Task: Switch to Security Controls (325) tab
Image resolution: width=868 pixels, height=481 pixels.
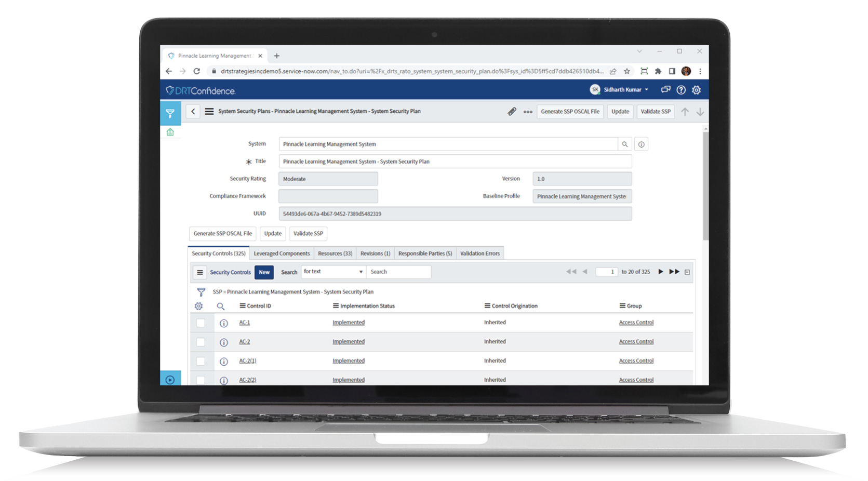Action: click(x=219, y=253)
